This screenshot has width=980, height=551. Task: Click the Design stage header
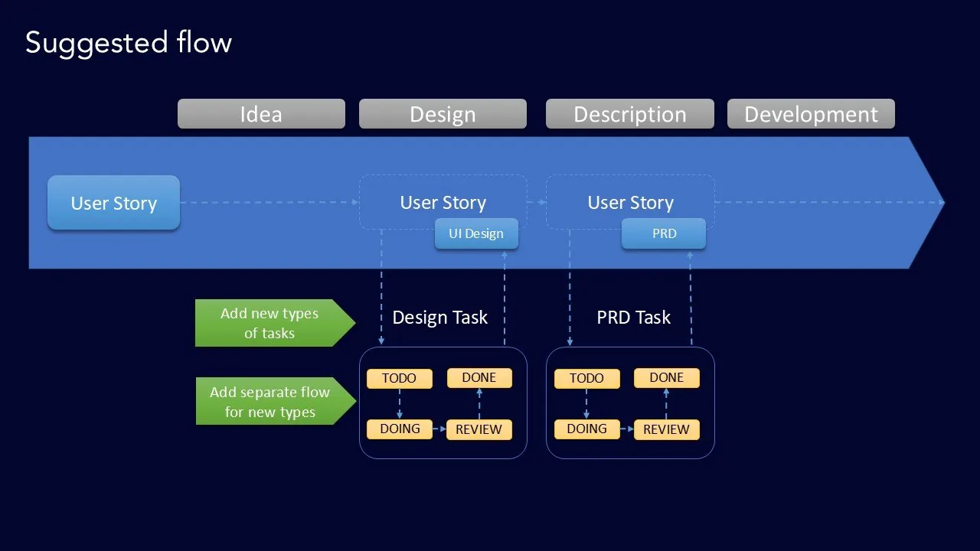[443, 114]
